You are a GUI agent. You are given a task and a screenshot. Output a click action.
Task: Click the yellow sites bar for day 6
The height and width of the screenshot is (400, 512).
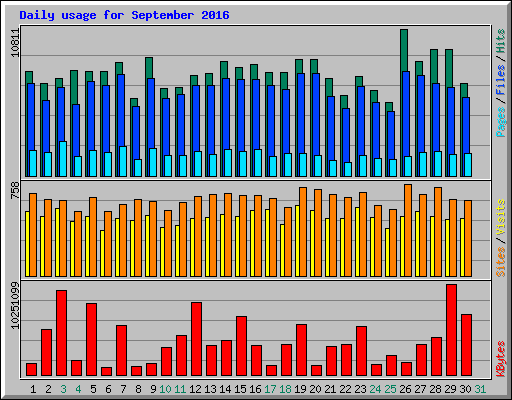(x=102, y=253)
